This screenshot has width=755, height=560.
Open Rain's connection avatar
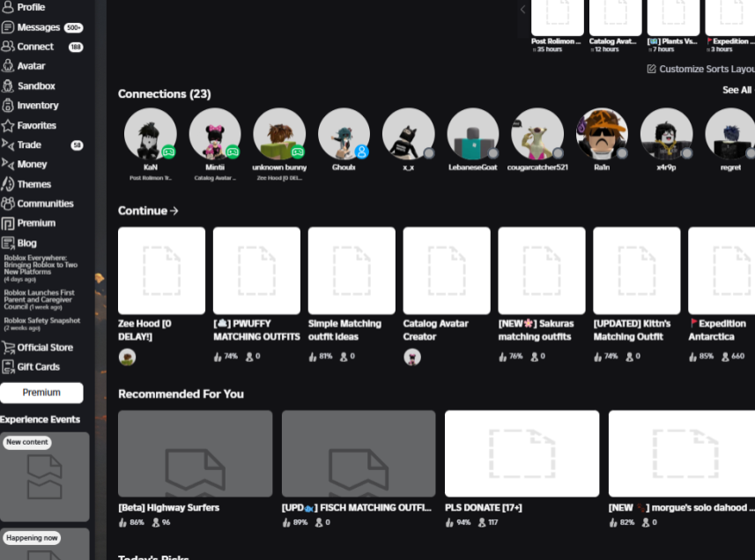602,134
